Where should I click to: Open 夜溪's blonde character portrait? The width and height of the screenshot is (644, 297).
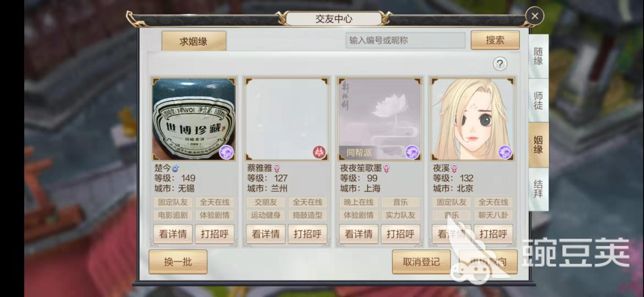pyautogui.click(x=473, y=119)
